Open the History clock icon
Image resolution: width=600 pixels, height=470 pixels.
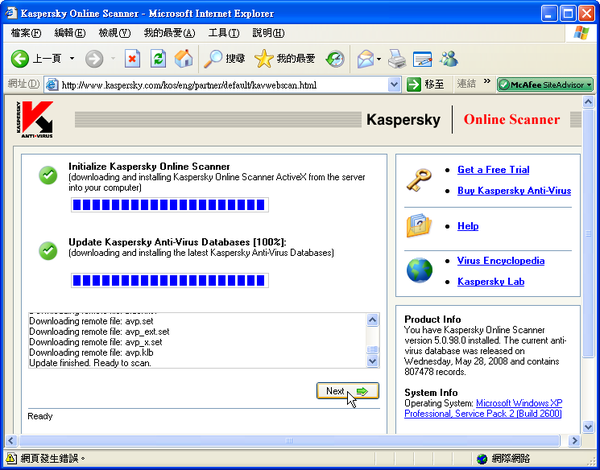tap(335, 59)
